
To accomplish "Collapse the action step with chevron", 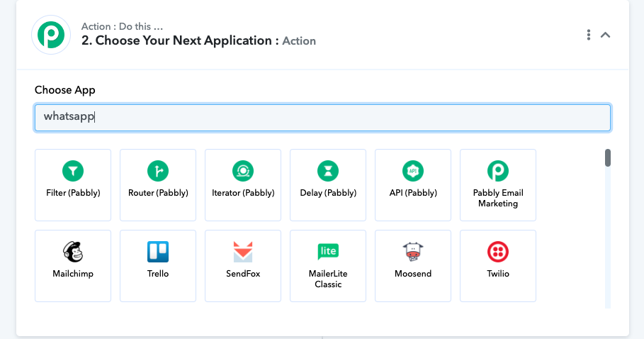I will 606,35.
